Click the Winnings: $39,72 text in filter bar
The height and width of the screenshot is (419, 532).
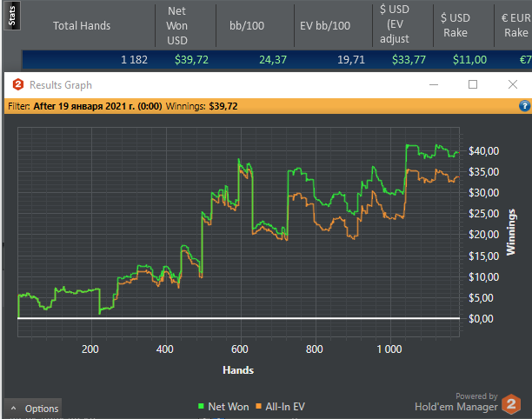[202, 106]
